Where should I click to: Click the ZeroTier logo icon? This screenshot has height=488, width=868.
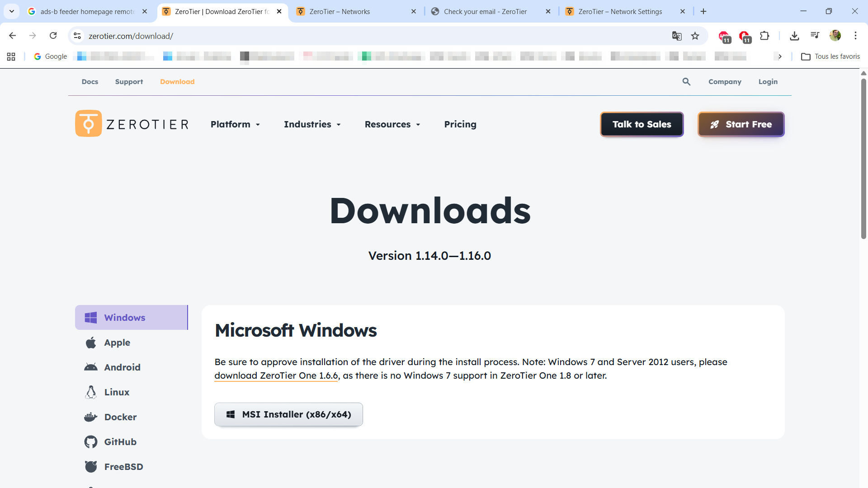pos(88,123)
